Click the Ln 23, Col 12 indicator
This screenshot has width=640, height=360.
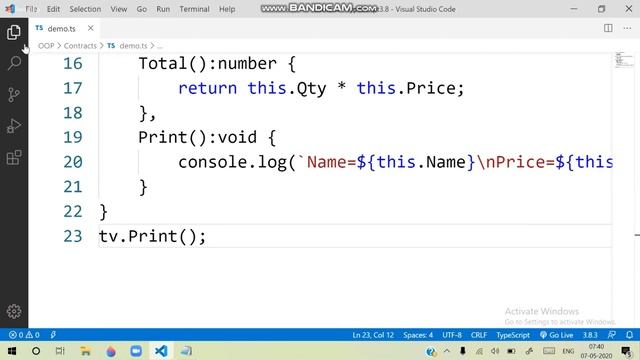(373, 335)
